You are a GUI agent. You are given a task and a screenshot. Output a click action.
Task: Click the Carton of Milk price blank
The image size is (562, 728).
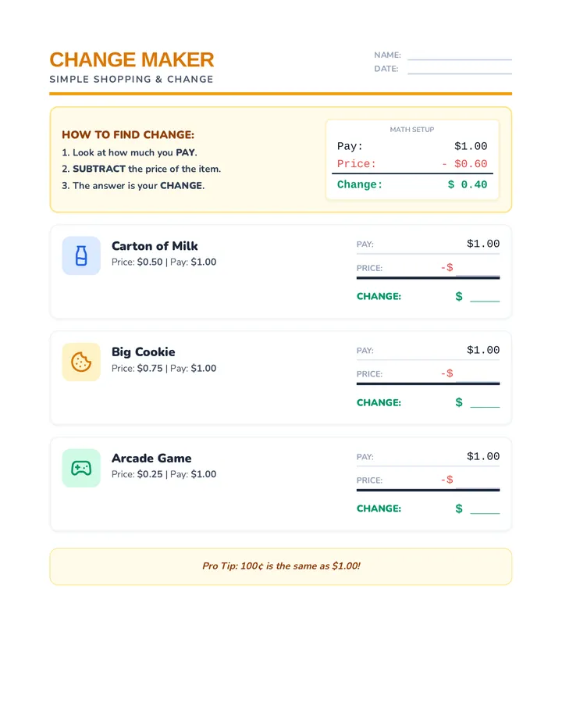[x=478, y=269]
